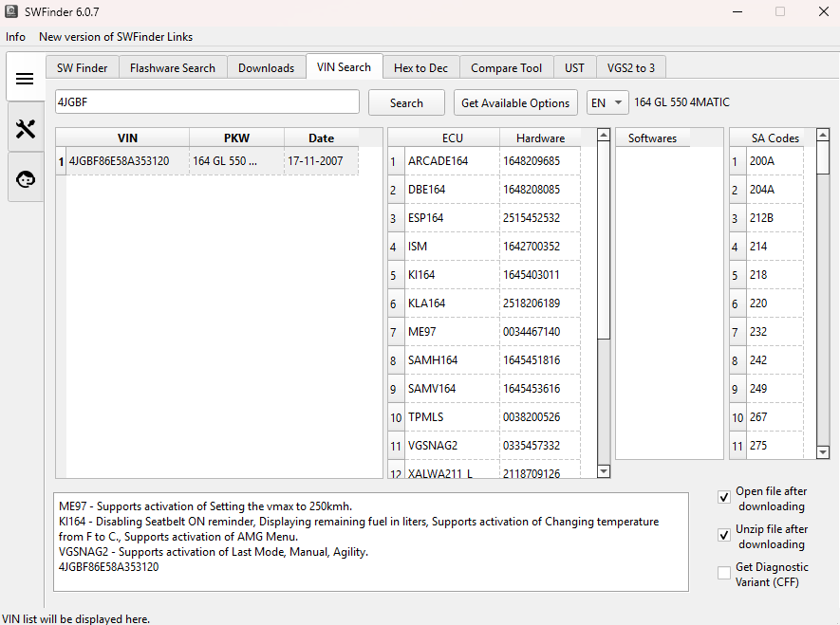840x625 pixels.
Task: Open the wrench and screwdriver tools icon
Action: [26, 128]
